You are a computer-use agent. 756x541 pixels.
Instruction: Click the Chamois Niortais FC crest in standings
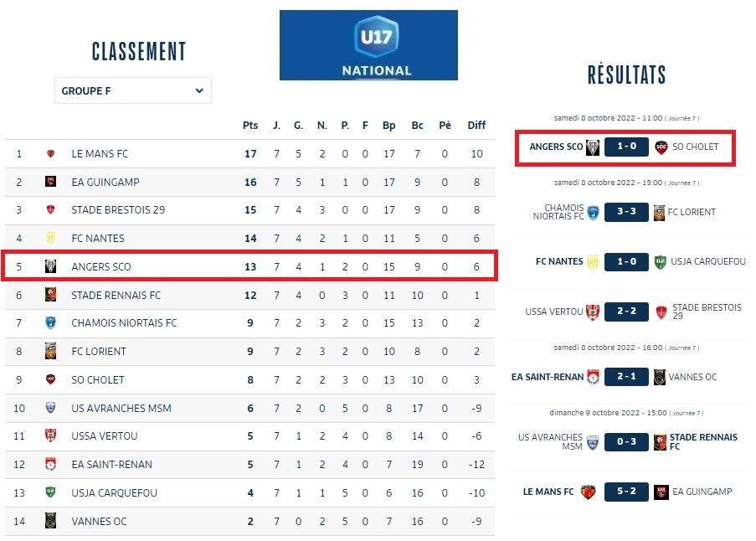pos(50,323)
